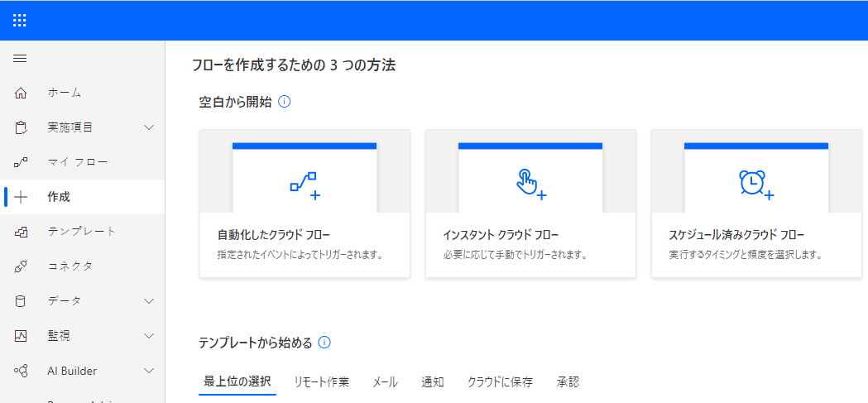Viewport: 868px width, 403px height.
Task: Switch to the 承認 tab
Action: pos(568,382)
